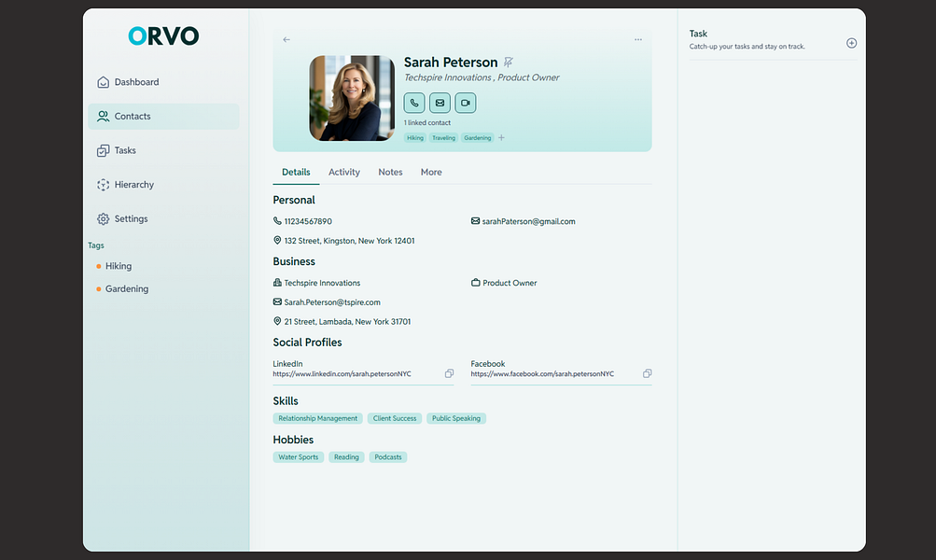The width and height of the screenshot is (936, 560).
Task: Click the Settings gear icon
Action: point(104,218)
